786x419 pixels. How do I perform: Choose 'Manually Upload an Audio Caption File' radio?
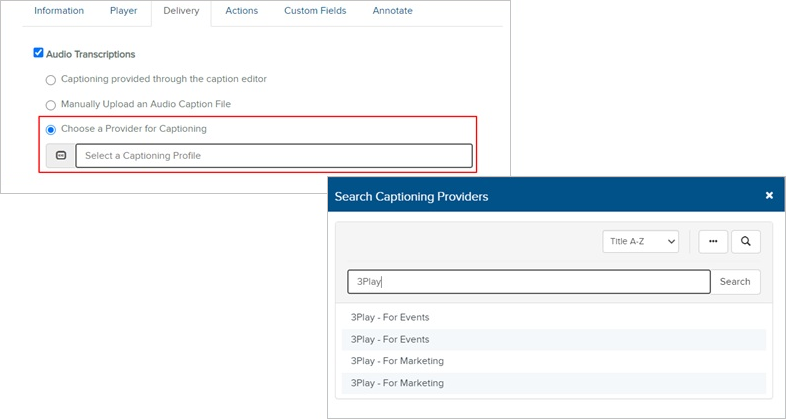(51, 104)
